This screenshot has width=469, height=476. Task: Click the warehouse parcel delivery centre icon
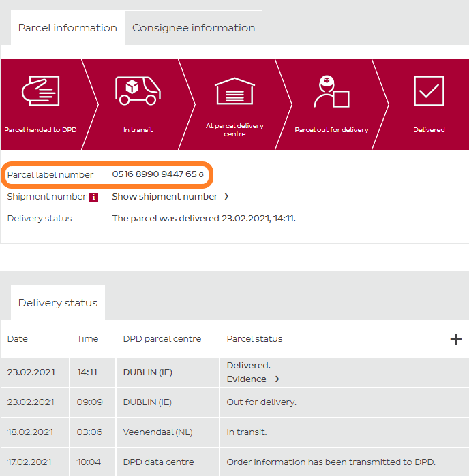pyautogui.click(x=234, y=91)
